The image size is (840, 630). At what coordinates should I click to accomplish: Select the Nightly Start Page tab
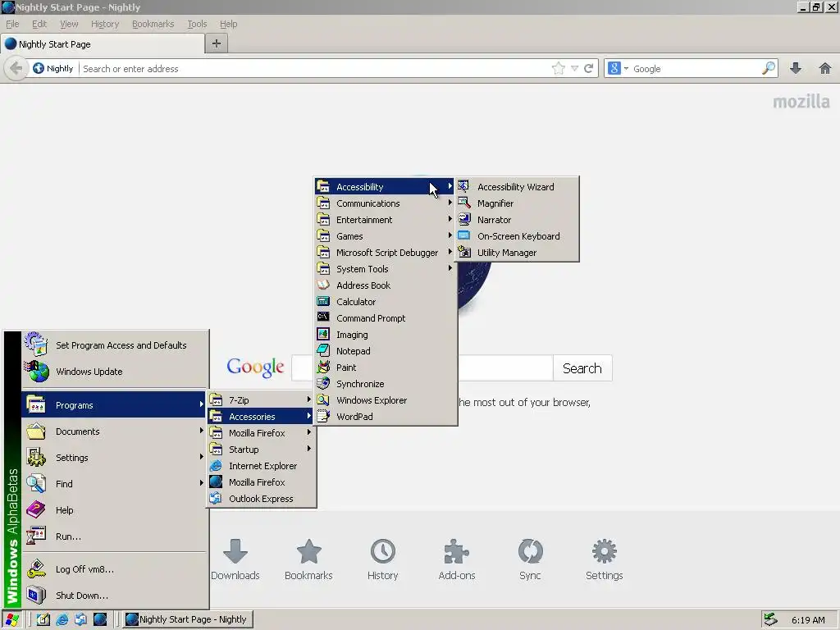pos(103,44)
